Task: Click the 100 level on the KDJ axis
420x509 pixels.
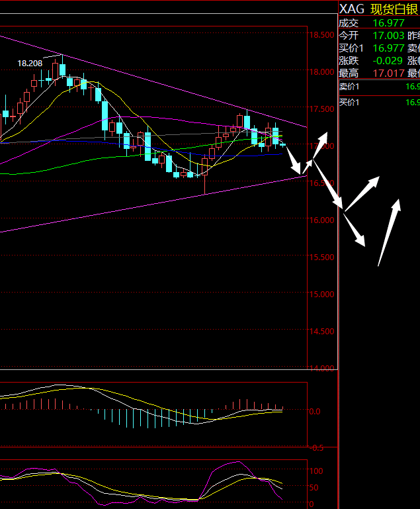Action: pyautogui.click(x=316, y=471)
